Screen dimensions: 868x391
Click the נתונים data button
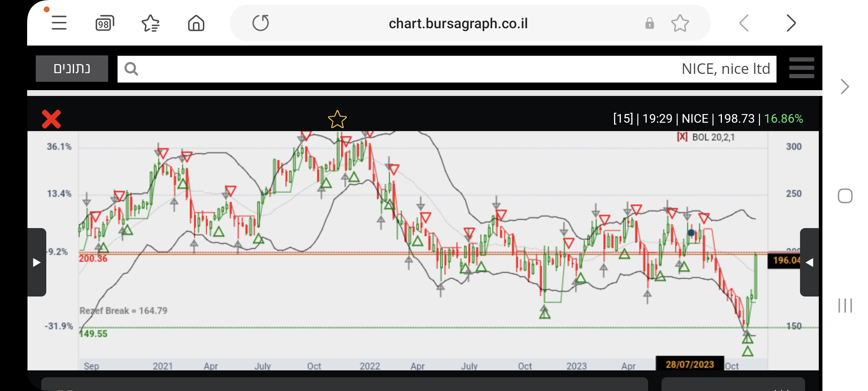[72, 68]
